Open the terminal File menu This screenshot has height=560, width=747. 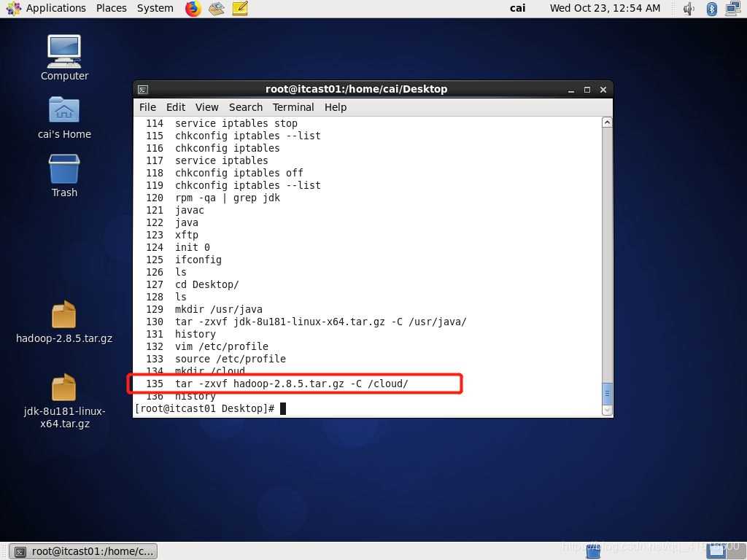pyautogui.click(x=147, y=107)
